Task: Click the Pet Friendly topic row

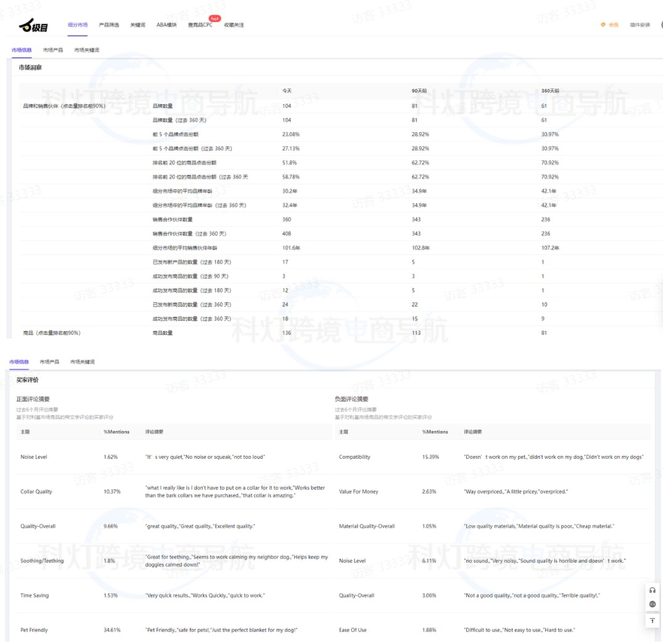Action: tap(34, 630)
